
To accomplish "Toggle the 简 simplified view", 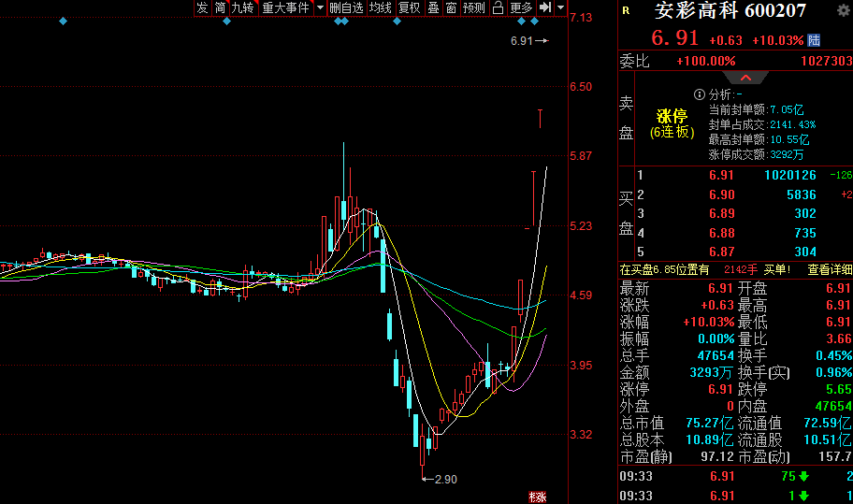I will tap(220, 7).
